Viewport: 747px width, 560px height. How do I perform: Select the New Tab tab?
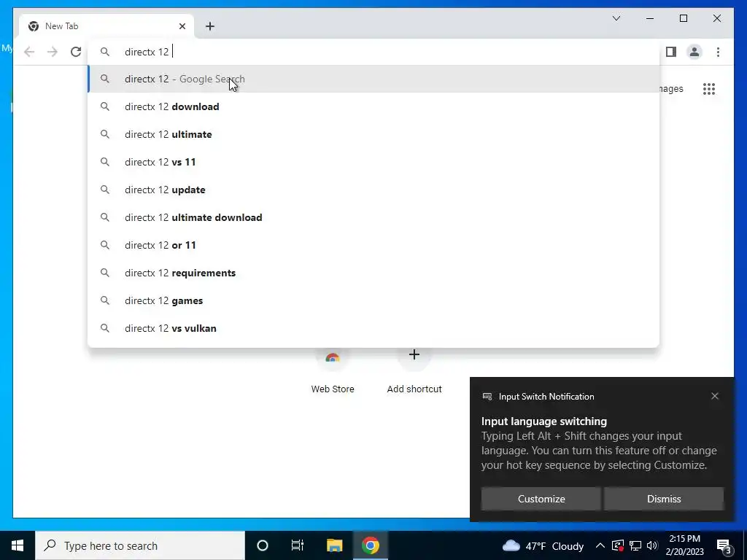point(107,26)
